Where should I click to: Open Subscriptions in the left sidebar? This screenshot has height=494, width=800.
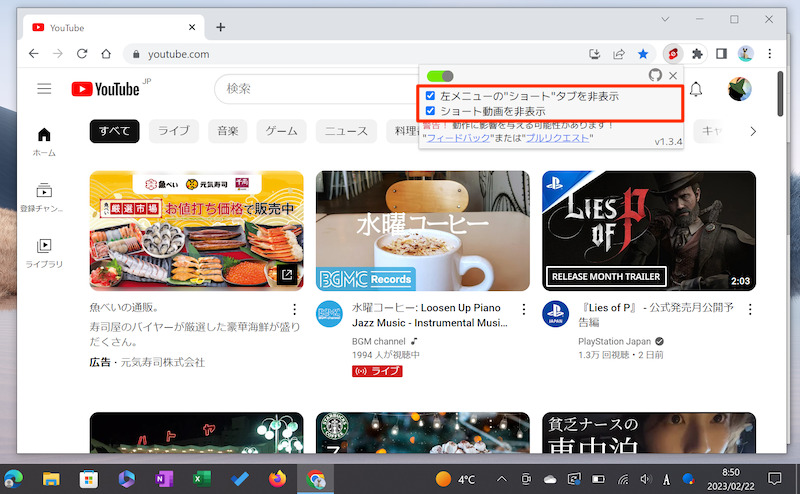(44, 196)
